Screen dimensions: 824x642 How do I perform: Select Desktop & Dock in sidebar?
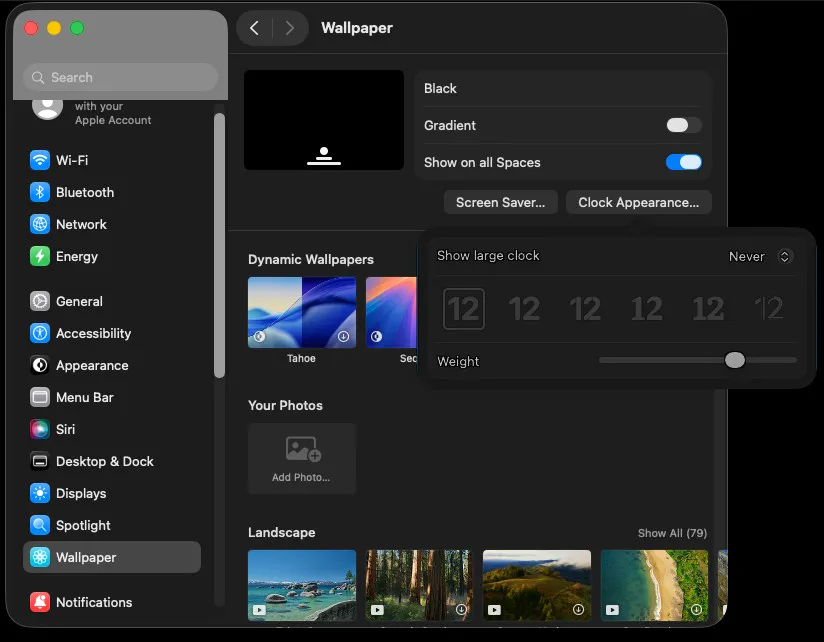tap(104, 461)
